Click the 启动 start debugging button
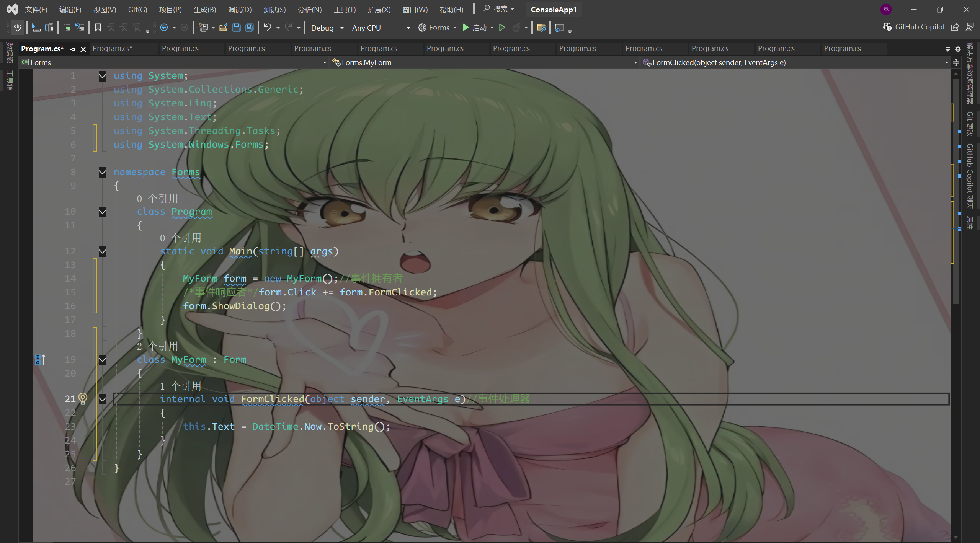This screenshot has width=980, height=543. click(x=474, y=28)
